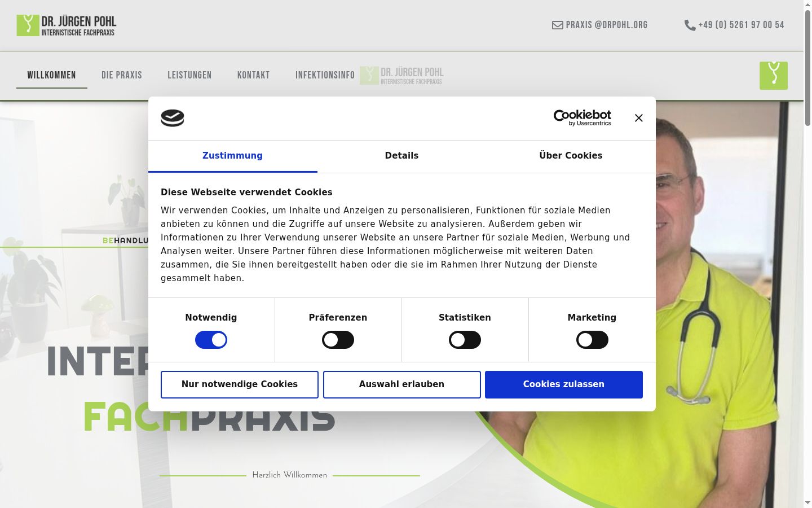Open the Infektionsinfo menu item
The image size is (812, 508).
[325, 75]
